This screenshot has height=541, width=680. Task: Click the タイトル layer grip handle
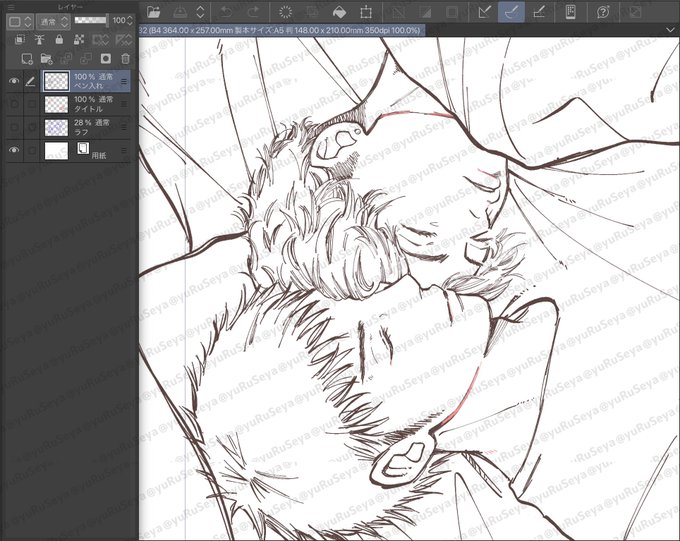pyautogui.click(x=124, y=104)
